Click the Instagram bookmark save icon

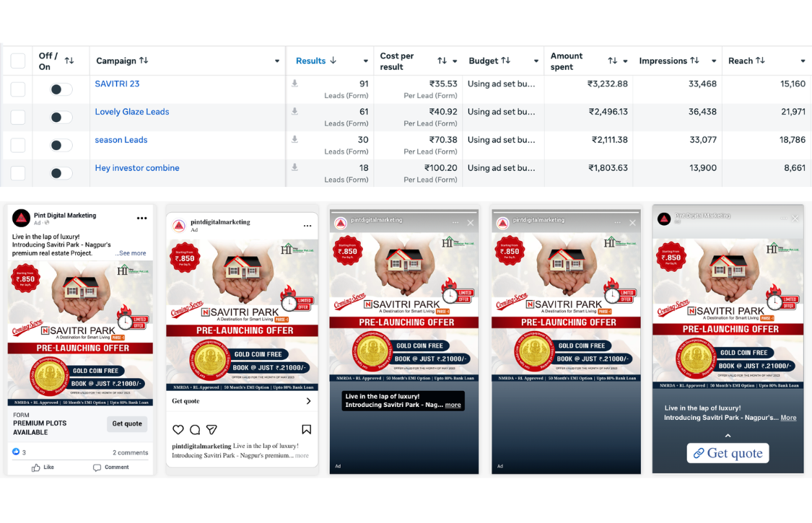point(306,429)
